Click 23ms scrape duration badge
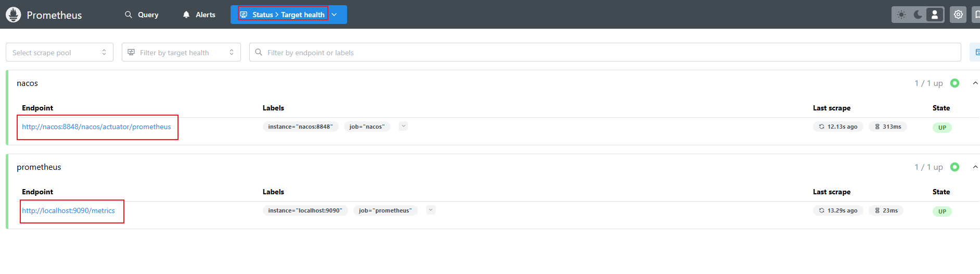980x274 pixels. (x=886, y=210)
